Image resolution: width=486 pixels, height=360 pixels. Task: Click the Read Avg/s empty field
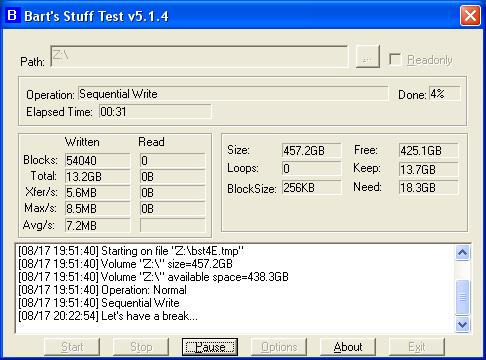click(x=172, y=225)
